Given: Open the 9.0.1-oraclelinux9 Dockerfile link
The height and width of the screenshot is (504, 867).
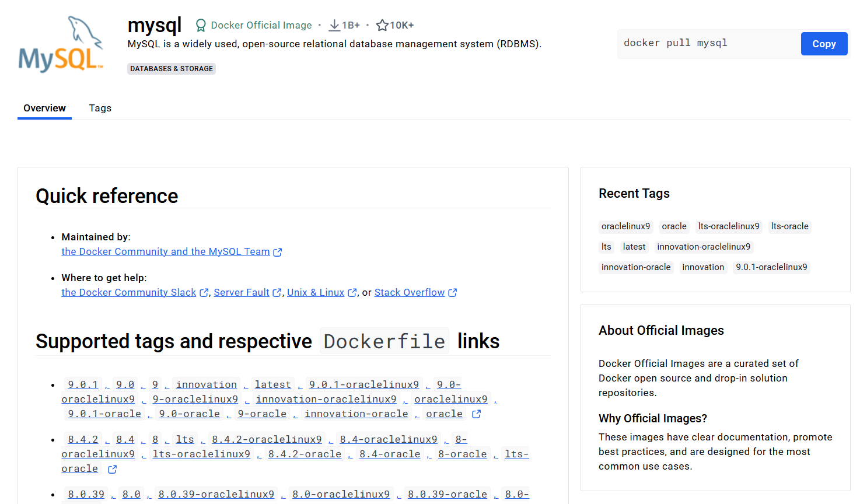Looking at the screenshot, I should (364, 384).
